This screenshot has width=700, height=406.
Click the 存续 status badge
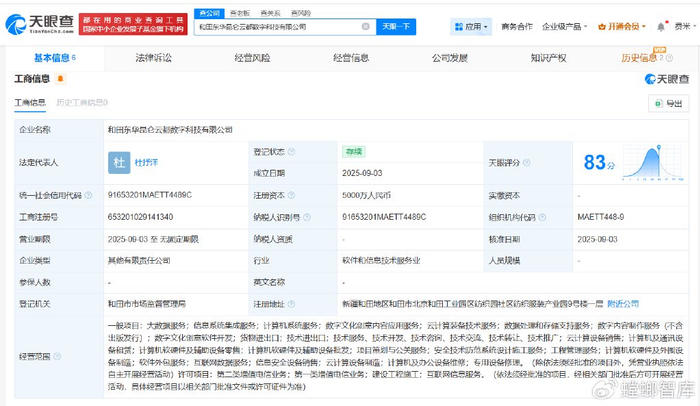(x=354, y=152)
